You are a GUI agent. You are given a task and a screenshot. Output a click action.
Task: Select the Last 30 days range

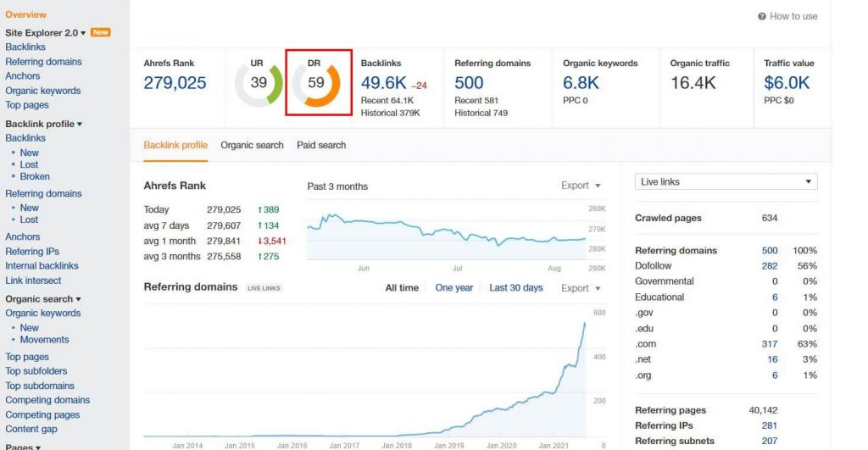(516, 288)
